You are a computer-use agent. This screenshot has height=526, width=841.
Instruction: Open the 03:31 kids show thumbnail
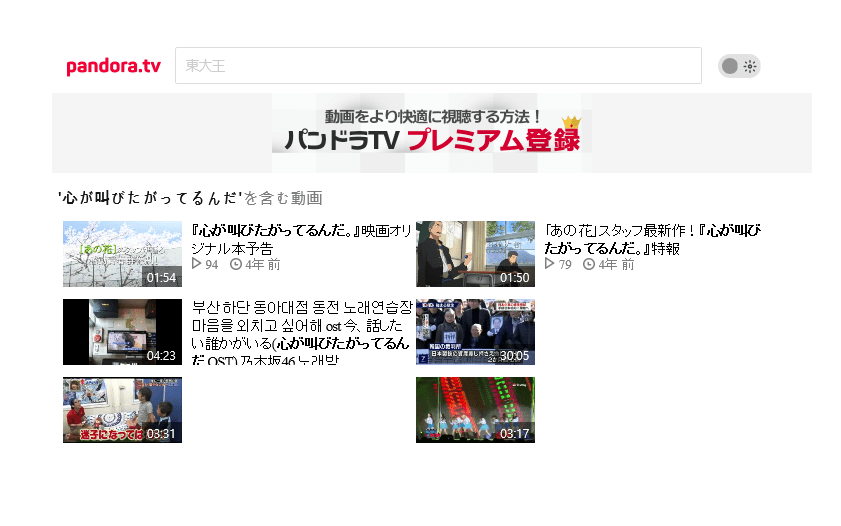click(x=122, y=410)
